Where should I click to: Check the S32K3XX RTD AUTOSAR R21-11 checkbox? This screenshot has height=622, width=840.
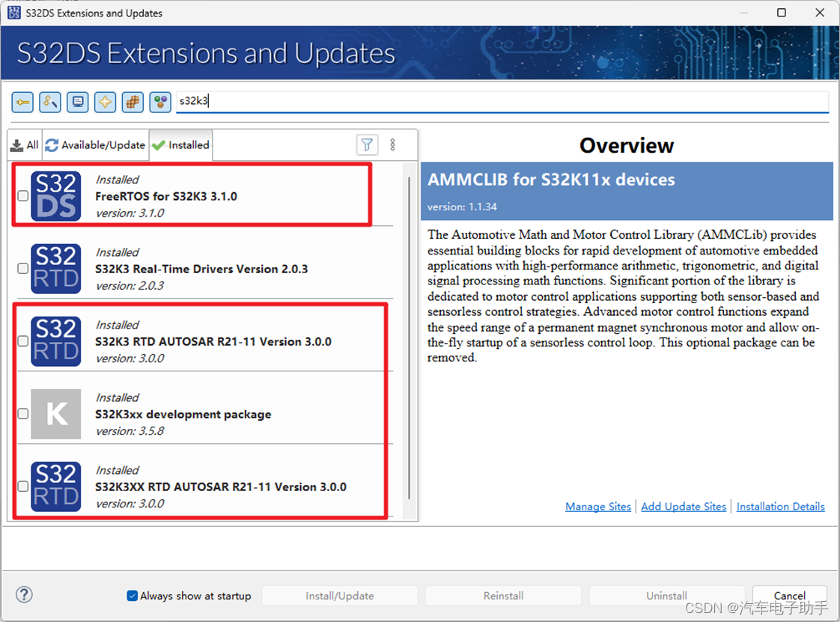[x=23, y=487]
